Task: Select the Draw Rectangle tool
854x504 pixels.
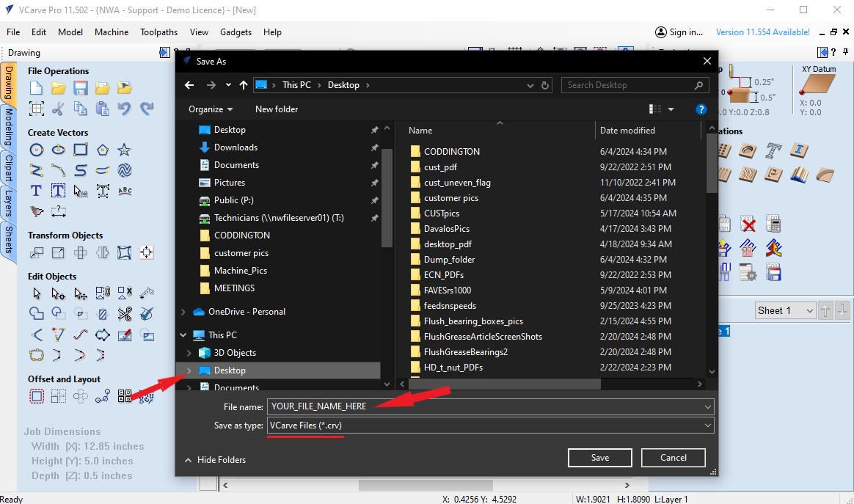Action: (x=81, y=150)
